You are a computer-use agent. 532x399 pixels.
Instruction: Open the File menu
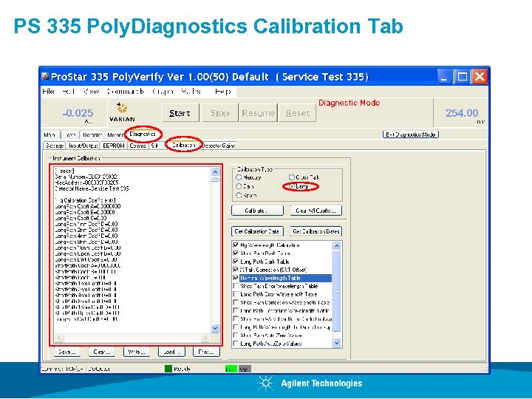click(48, 92)
